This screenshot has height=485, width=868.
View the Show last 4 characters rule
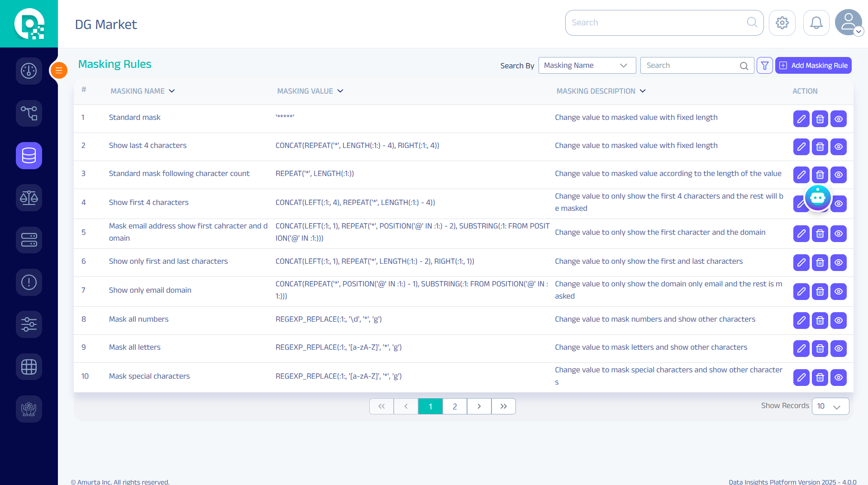(x=838, y=147)
